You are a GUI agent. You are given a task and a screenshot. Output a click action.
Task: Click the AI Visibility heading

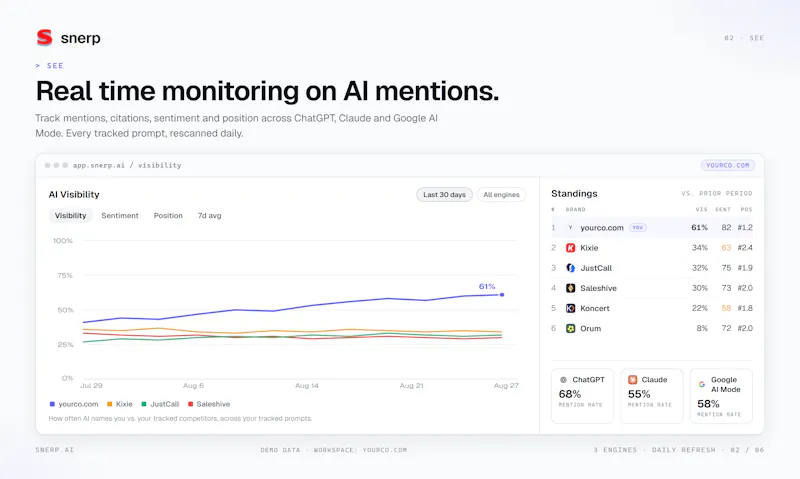point(74,194)
